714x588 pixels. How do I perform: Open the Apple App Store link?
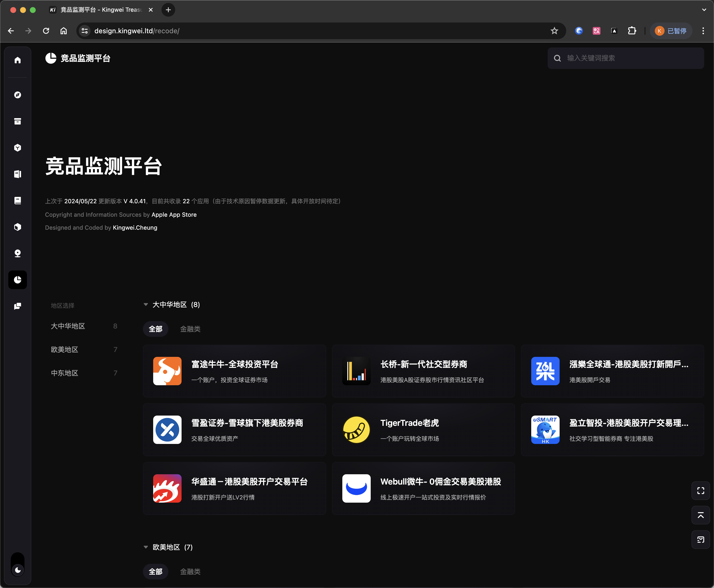174,215
